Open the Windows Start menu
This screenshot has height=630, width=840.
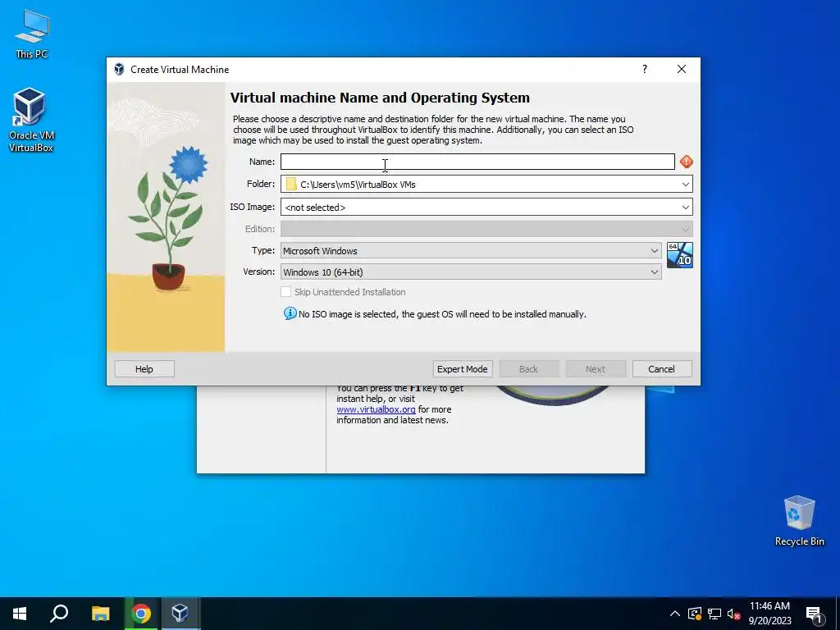pyautogui.click(x=20, y=614)
